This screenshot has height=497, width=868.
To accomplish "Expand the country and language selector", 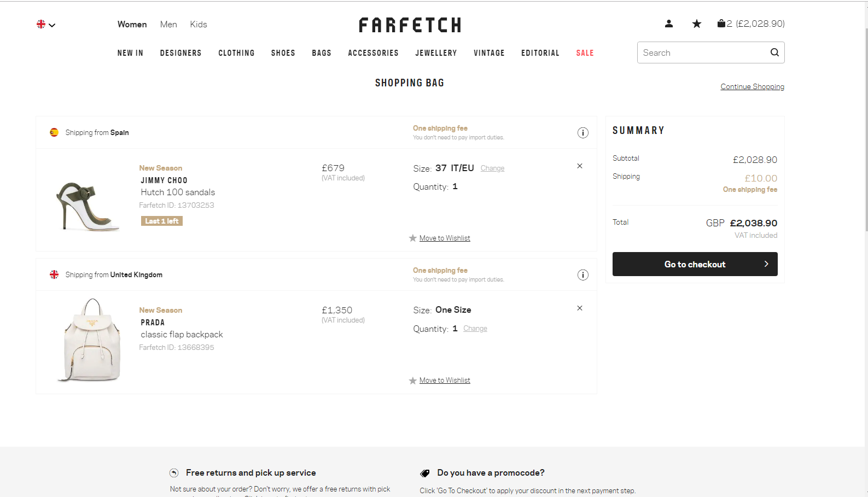I will point(46,25).
